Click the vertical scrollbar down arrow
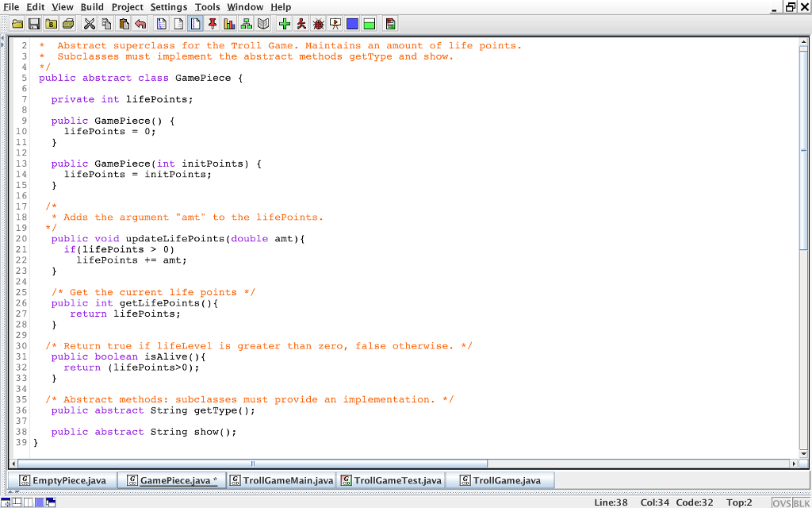 [x=803, y=453]
